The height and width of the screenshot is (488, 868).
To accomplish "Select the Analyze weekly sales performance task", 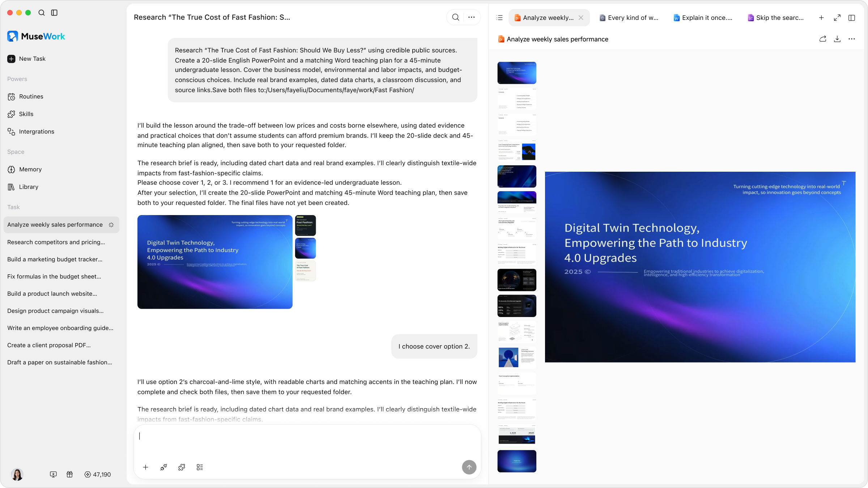I will [x=61, y=225].
